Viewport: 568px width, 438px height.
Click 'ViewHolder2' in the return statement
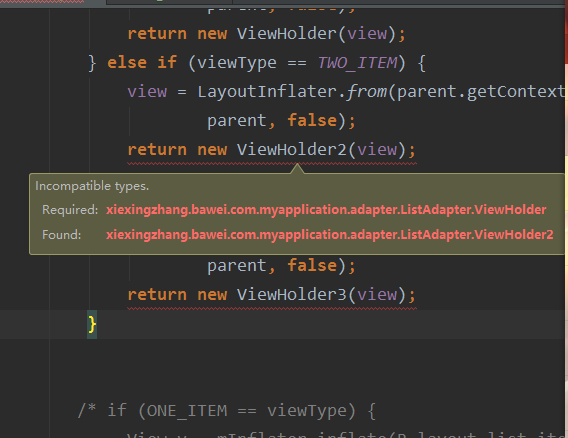click(291, 150)
